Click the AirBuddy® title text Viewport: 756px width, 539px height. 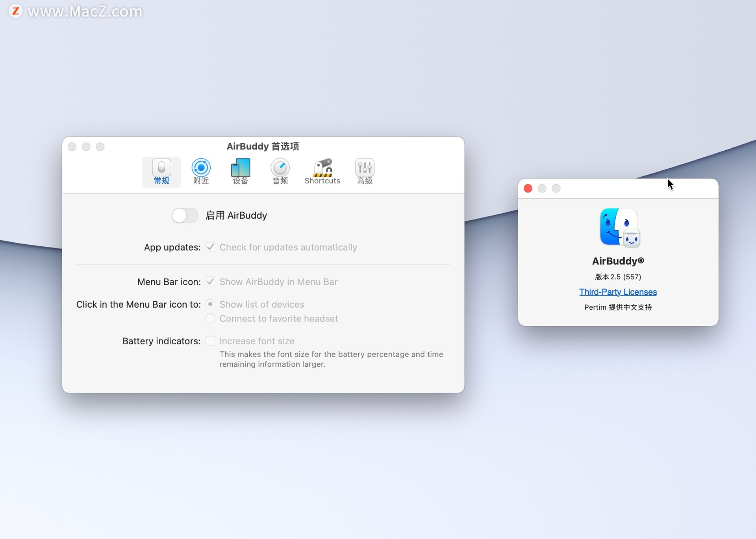pyautogui.click(x=618, y=261)
